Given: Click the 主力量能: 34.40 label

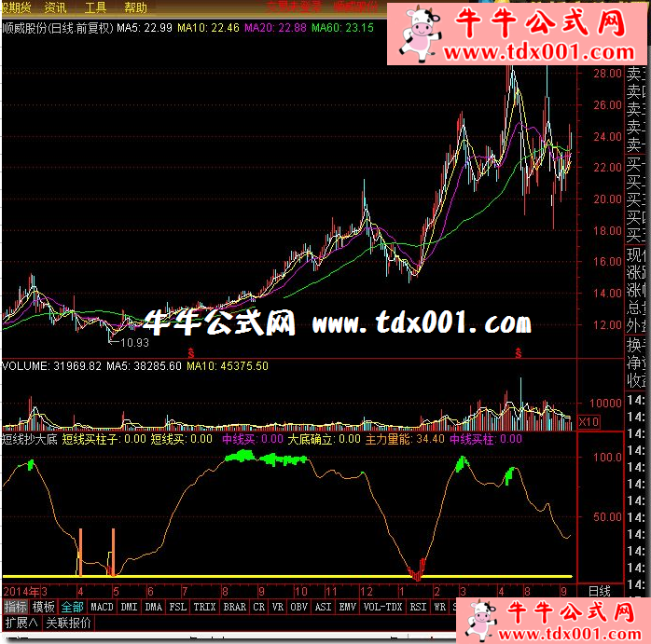Looking at the screenshot, I should [x=405, y=439].
